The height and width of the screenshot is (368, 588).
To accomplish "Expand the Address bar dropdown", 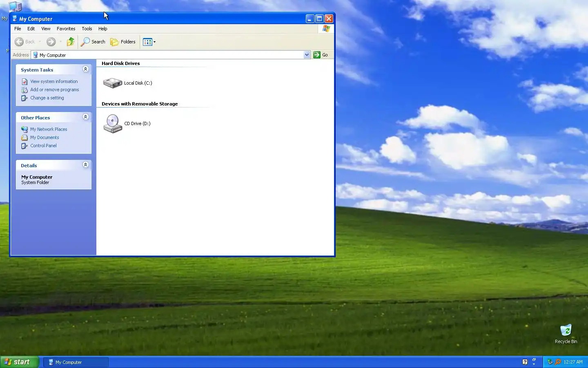I will pos(307,55).
